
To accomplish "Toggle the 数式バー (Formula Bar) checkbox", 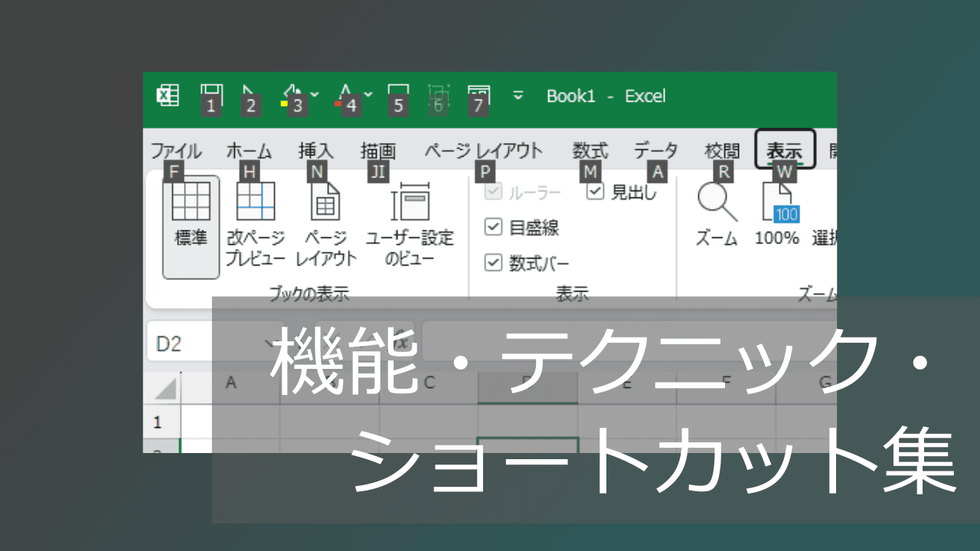I will point(492,262).
